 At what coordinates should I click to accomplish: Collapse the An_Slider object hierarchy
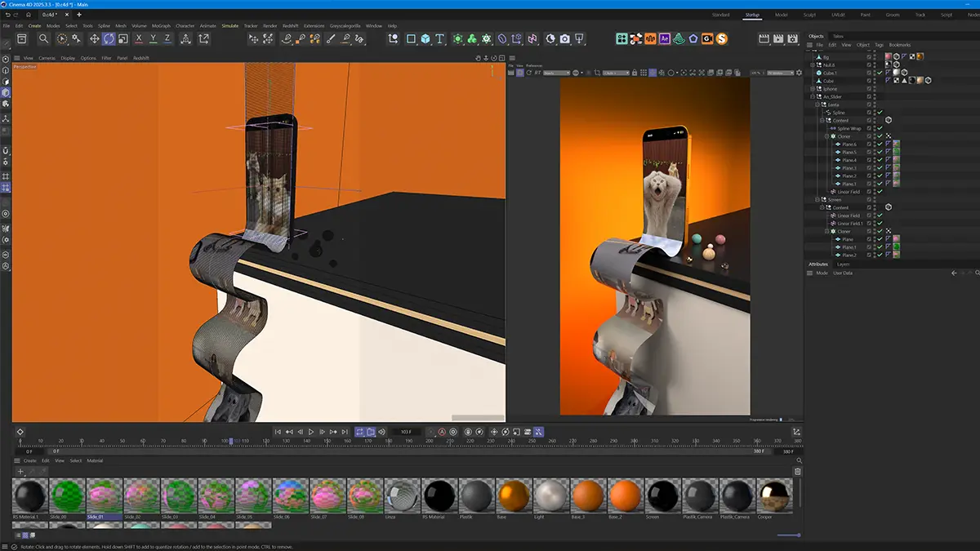812,96
